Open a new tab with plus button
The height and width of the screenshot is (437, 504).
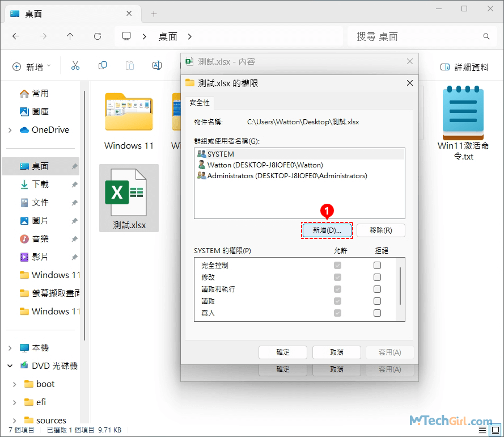pos(154,14)
